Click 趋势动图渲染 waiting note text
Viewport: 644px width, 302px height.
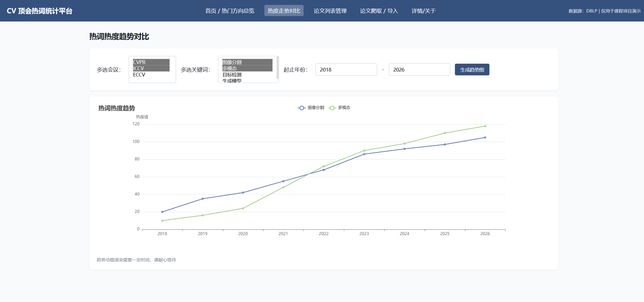pos(136,260)
